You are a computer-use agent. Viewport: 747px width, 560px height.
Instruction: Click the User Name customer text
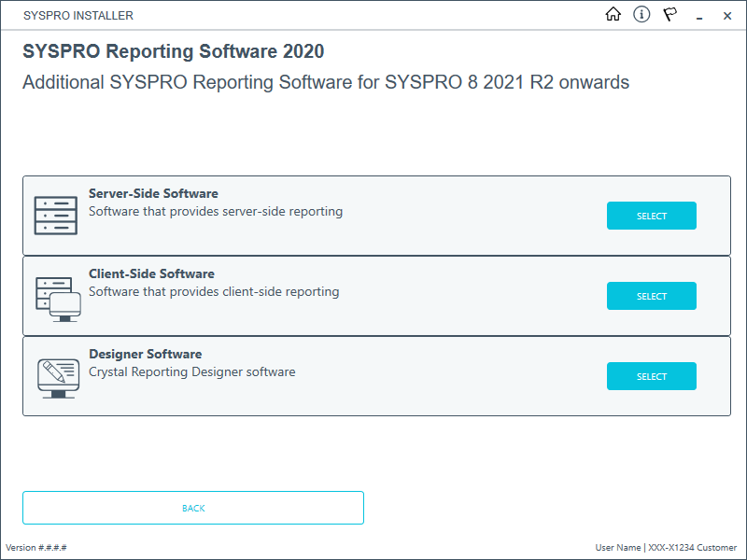pyautogui.click(x=666, y=548)
